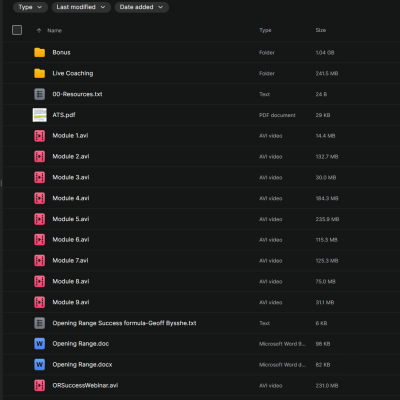Image resolution: width=400 pixels, height=400 pixels.
Task: Select the Module 5.avi file name
Action: pyautogui.click(x=71, y=219)
